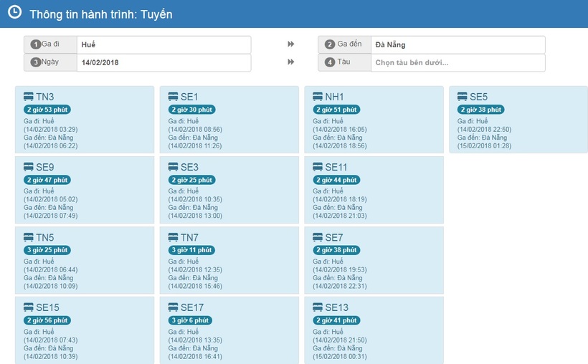Click the clock icon in the header
588x364 pixels.
pos(14,12)
